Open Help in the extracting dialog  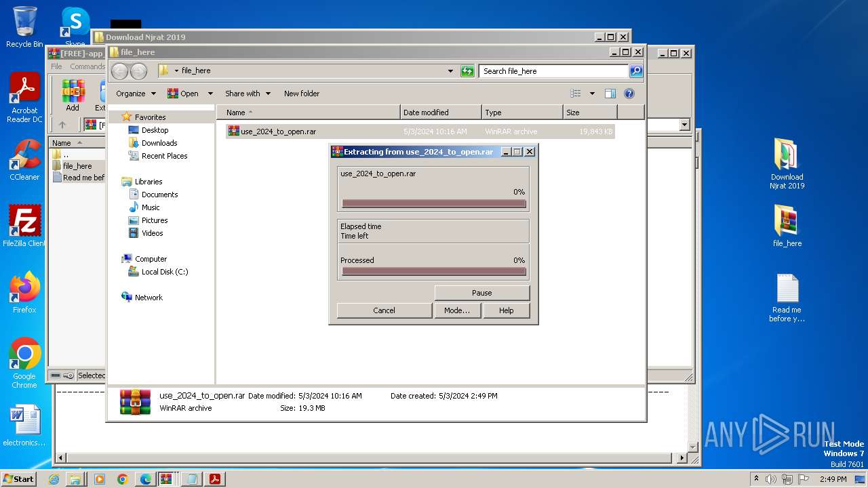click(506, 310)
